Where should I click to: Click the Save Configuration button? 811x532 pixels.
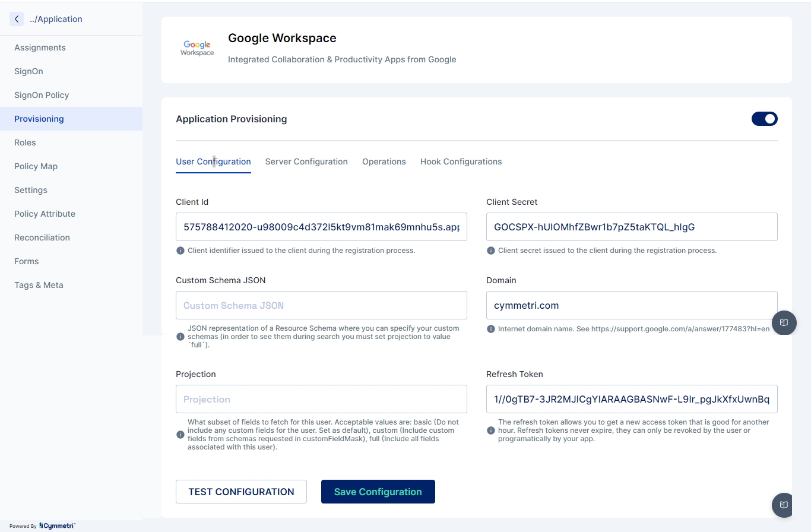[x=378, y=492]
